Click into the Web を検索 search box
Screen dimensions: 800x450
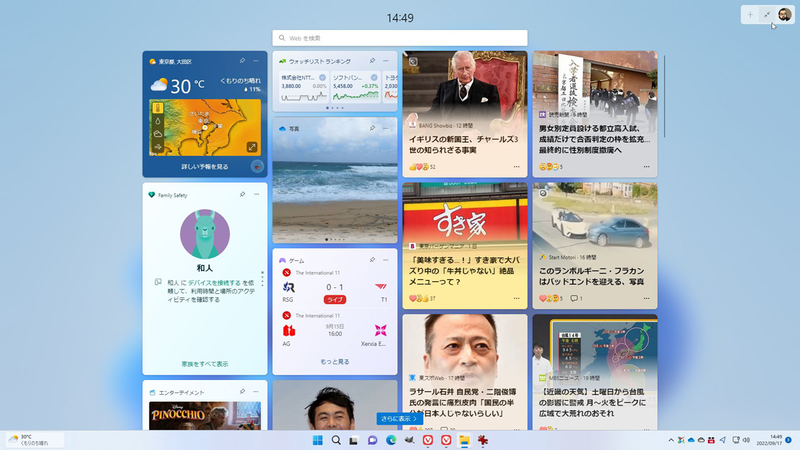400,38
